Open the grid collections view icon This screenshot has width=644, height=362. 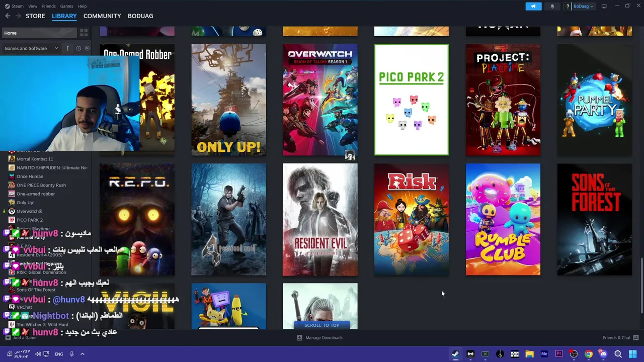[84, 33]
